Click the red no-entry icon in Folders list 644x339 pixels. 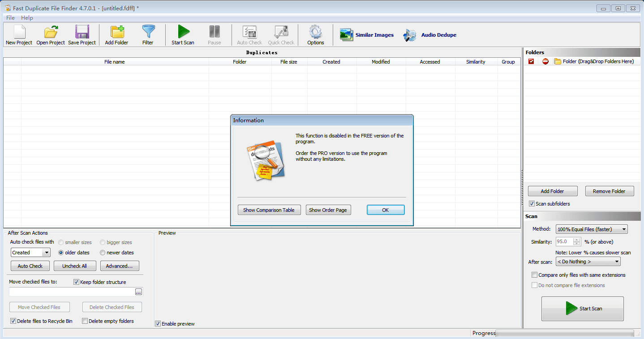(545, 61)
